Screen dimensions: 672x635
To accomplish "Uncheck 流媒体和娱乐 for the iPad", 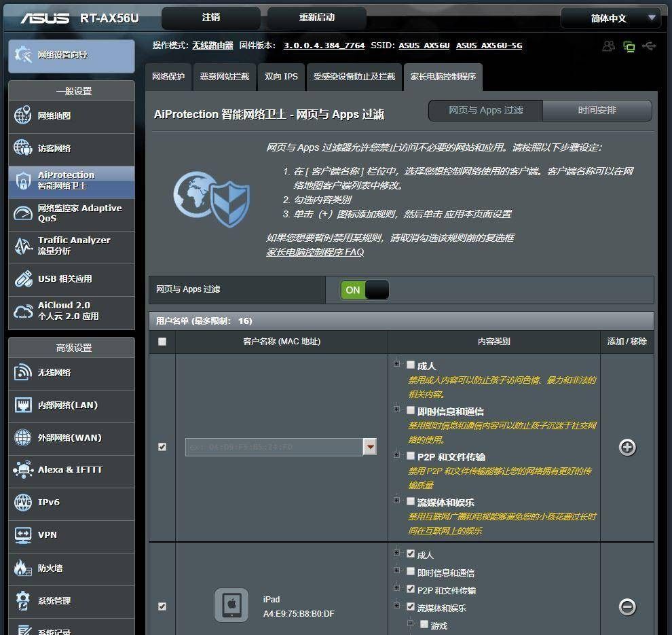I will [x=411, y=607].
